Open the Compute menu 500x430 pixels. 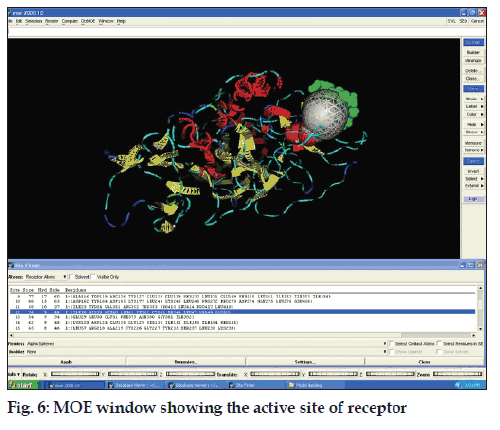70,21
